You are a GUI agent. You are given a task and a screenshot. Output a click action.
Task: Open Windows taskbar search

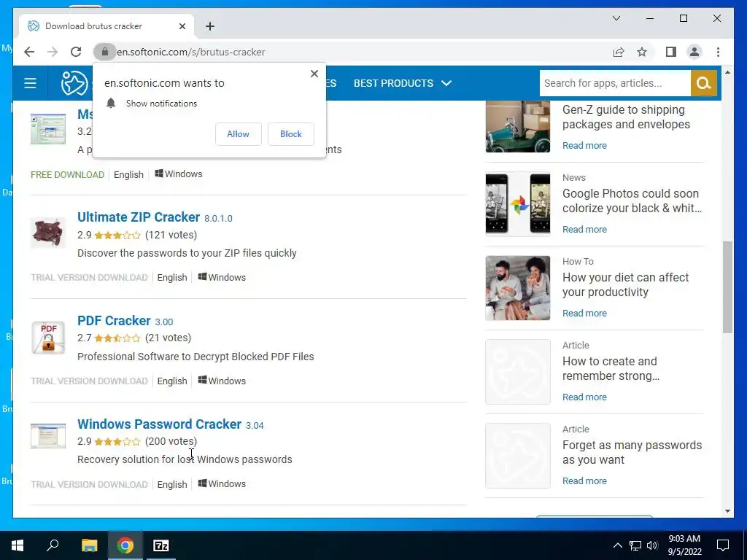pos(53,545)
